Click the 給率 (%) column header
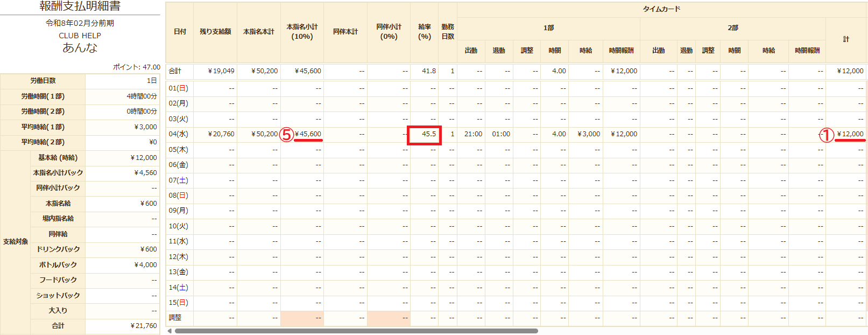Screen dimensions: 868x335 point(425,32)
